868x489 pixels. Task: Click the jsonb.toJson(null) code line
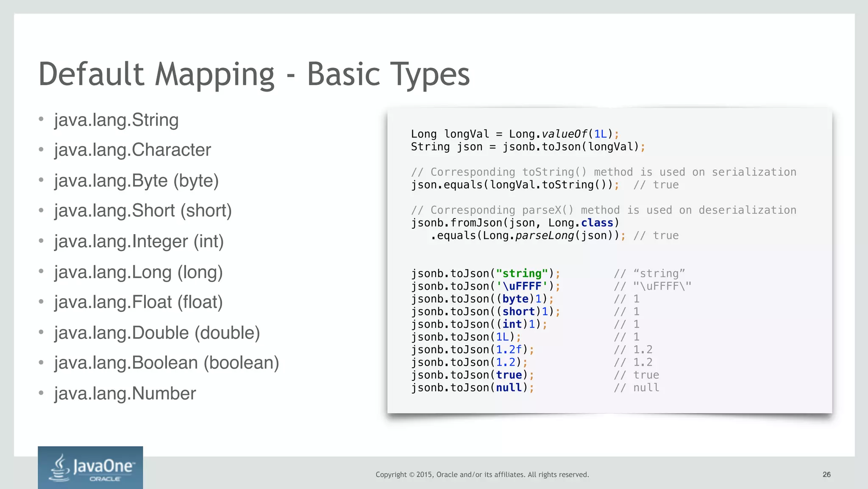coord(472,388)
